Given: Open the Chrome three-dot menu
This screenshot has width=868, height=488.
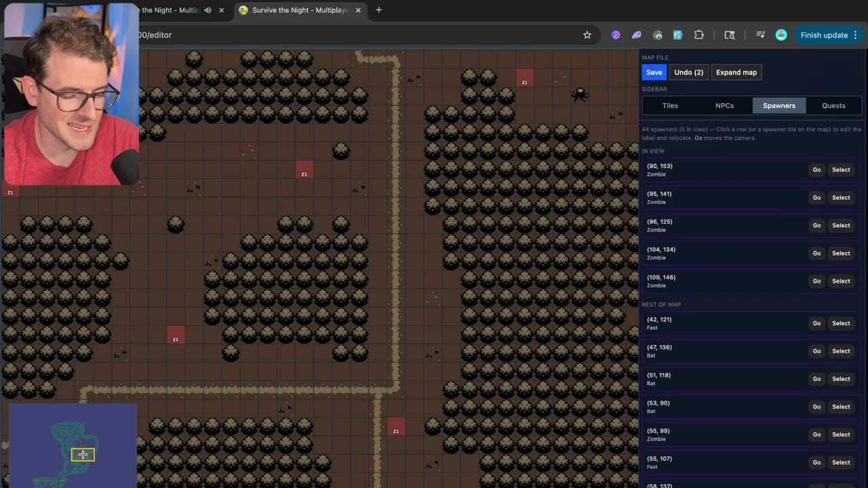Looking at the screenshot, I should [x=855, y=35].
